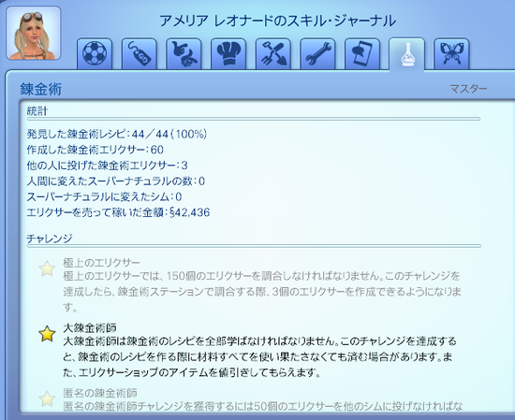
Task: Select the 人間に変えたスーパーナチュラルの数:0 line
Action: [x=115, y=181]
